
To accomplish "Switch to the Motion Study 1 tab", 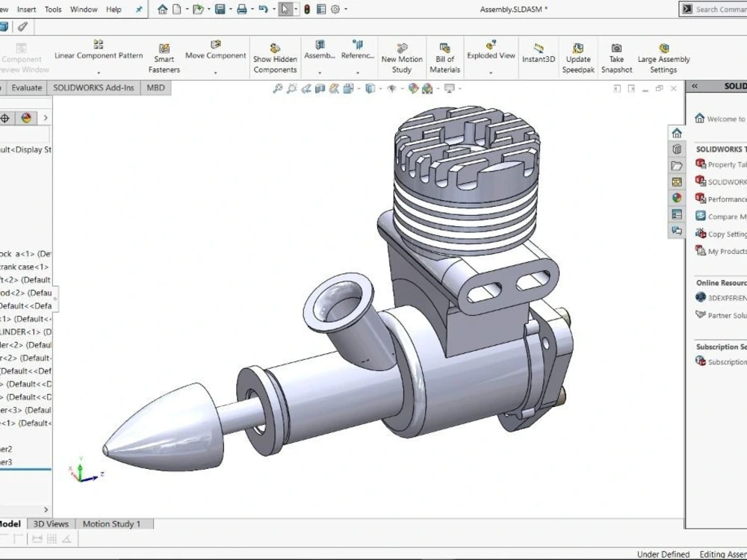I will (113, 523).
